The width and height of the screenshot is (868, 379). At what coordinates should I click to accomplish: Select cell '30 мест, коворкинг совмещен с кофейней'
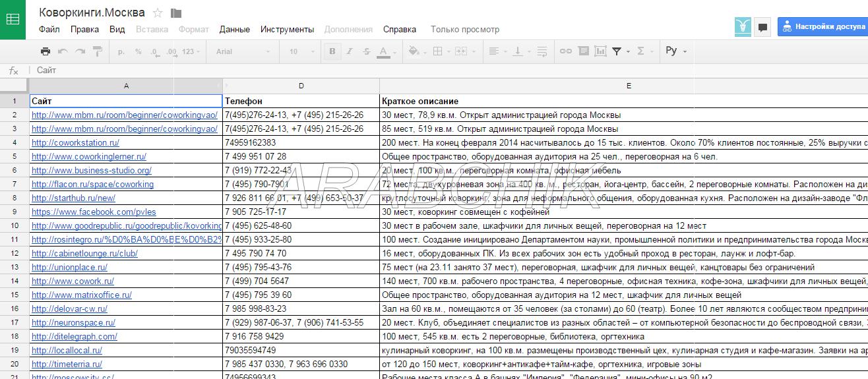[624, 212]
